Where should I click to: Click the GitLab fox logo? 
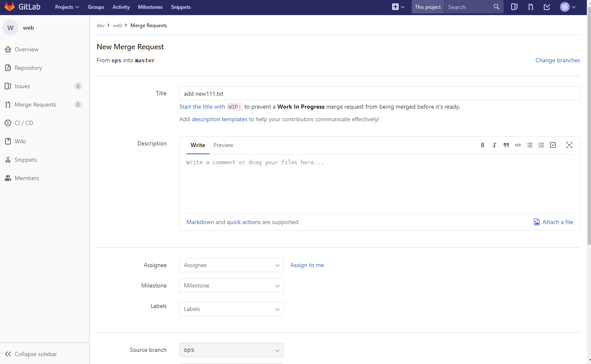10,7
